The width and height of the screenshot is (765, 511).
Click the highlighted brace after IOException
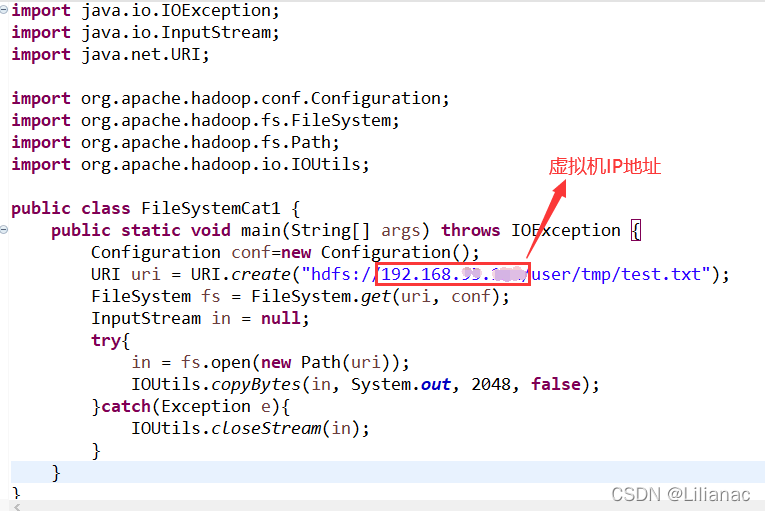(636, 230)
